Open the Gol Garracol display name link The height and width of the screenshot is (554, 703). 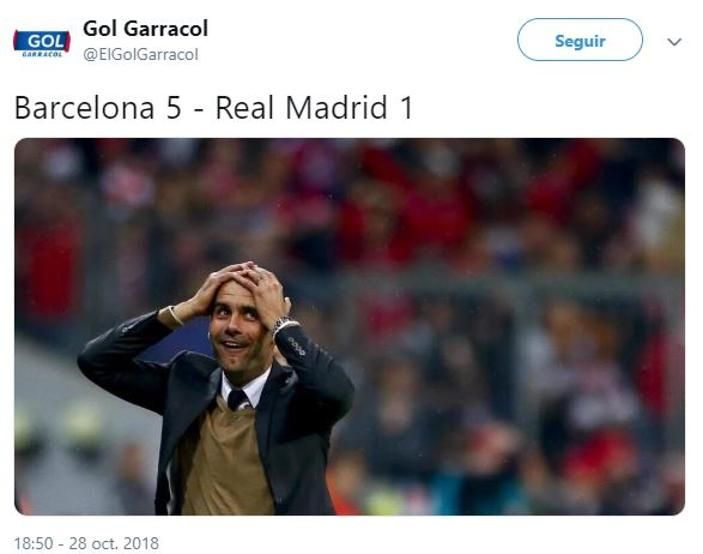(145, 29)
